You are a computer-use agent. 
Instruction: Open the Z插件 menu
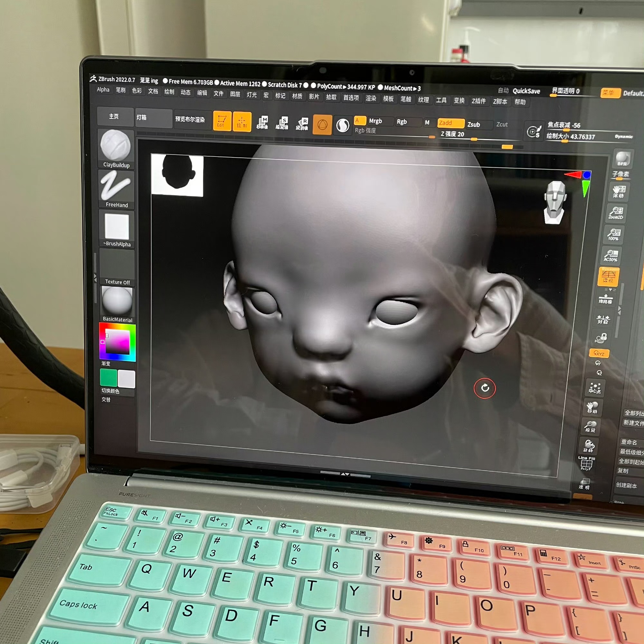pyautogui.click(x=479, y=101)
